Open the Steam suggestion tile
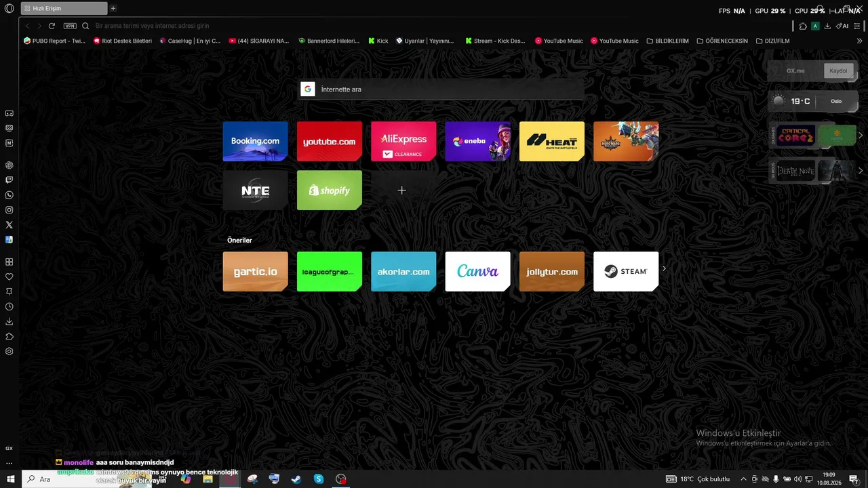This screenshot has width=868, height=488. [x=626, y=271]
